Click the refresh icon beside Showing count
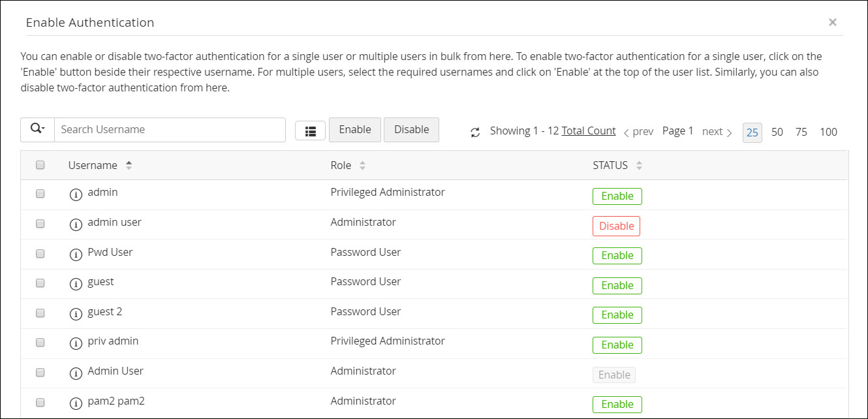The height and width of the screenshot is (419, 868). (x=475, y=132)
